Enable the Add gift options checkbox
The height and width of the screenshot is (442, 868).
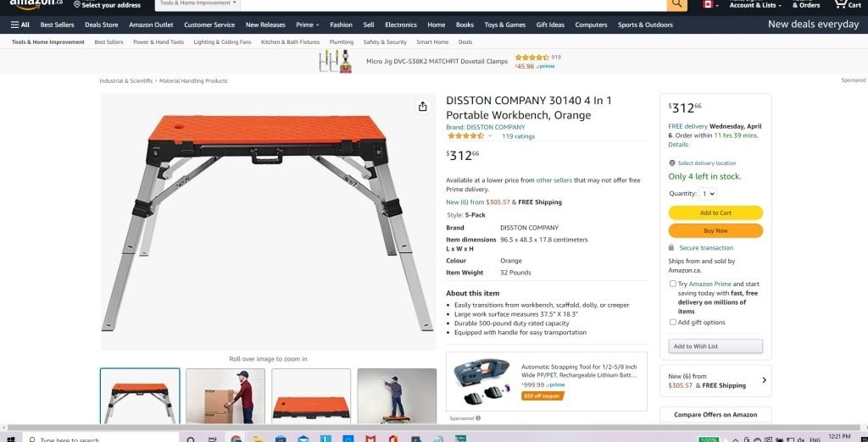(672, 322)
